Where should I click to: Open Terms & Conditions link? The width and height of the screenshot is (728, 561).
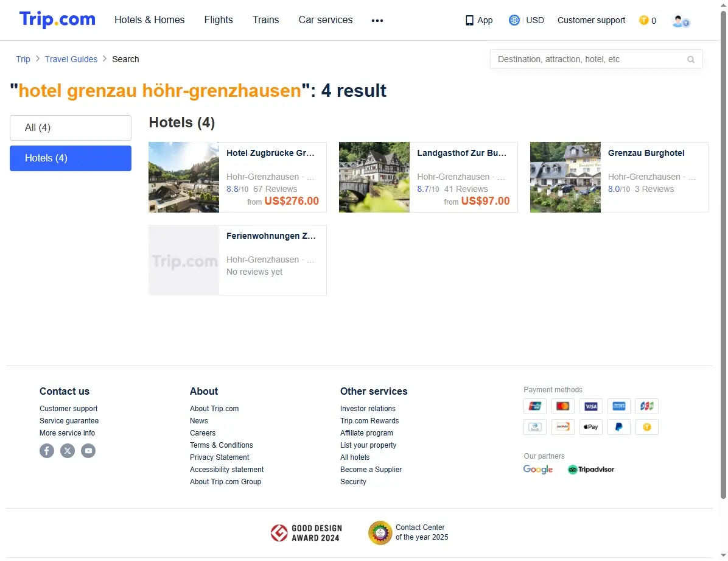[222, 445]
